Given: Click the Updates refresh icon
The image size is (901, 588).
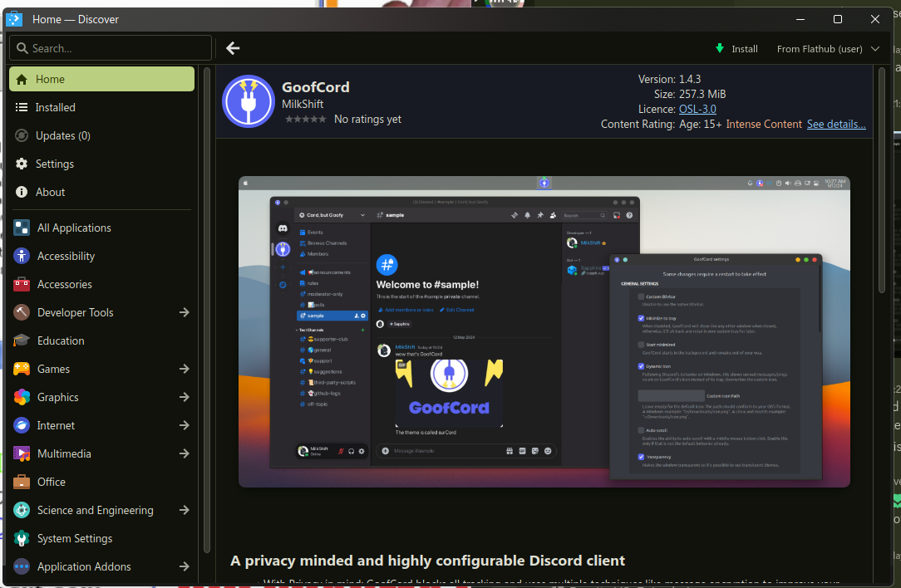Looking at the screenshot, I should pos(22,135).
